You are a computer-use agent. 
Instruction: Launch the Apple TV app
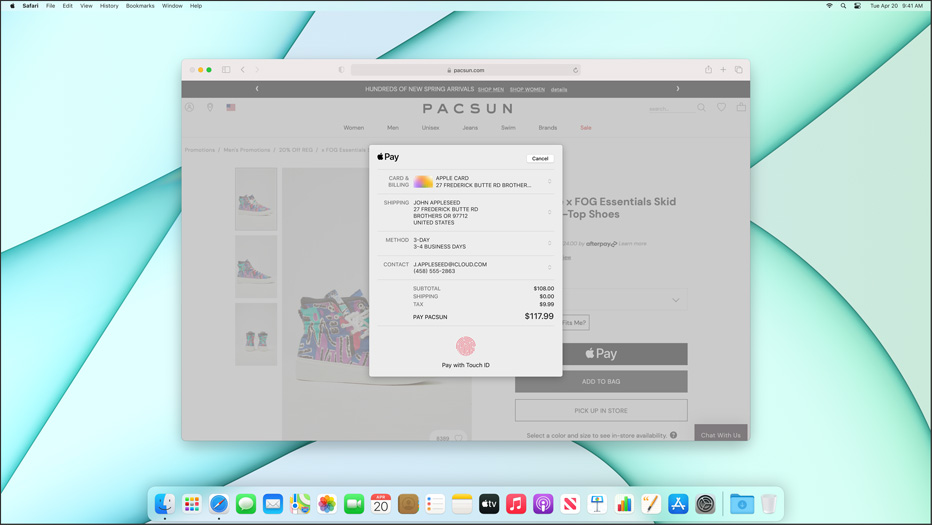pyautogui.click(x=489, y=504)
